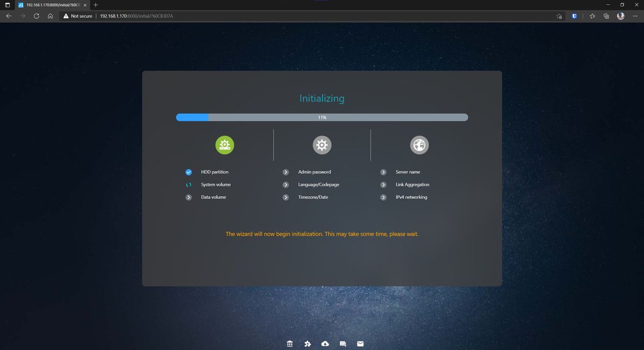Image resolution: width=644 pixels, height=350 pixels.
Task: Open the chat bubbles icon at bottom
Action: (x=343, y=344)
